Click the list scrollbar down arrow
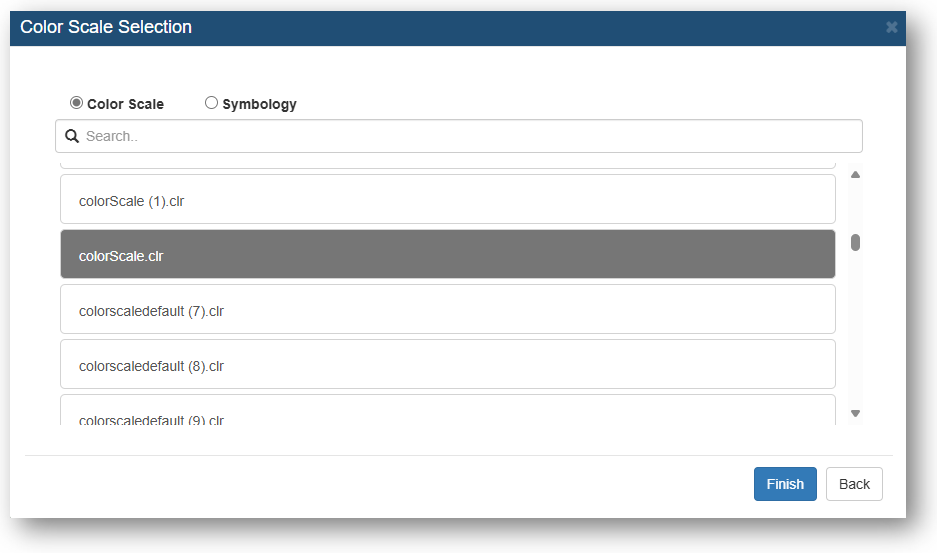Image resolution: width=937 pixels, height=553 pixels. [x=855, y=413]
